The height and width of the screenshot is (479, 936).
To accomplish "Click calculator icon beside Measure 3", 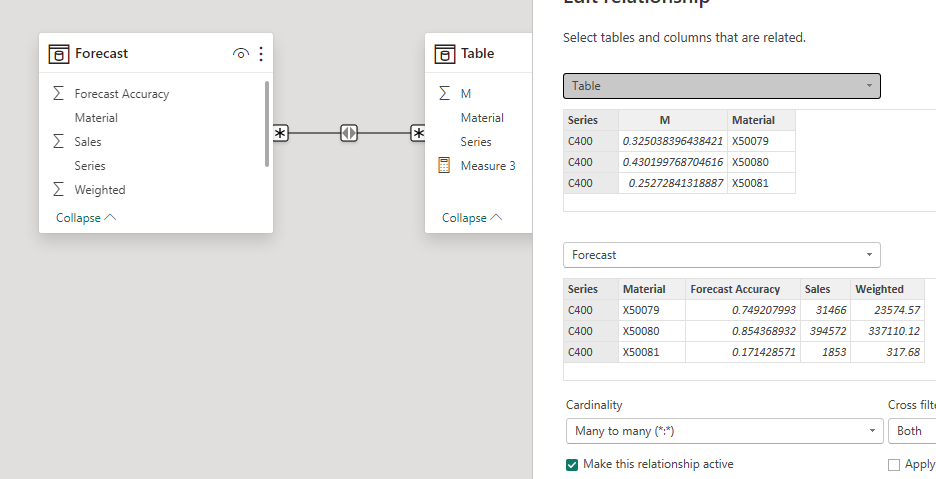I will tap(444, 165).
